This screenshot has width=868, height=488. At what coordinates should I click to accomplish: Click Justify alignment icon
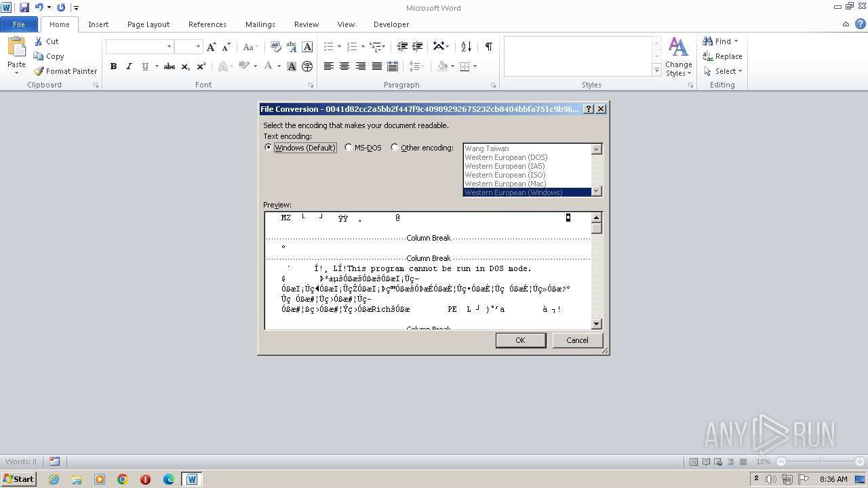coord(377,66)
